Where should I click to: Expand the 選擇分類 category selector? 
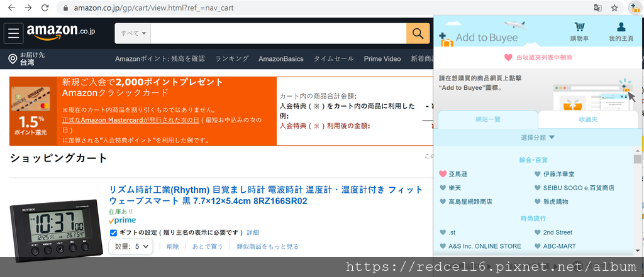pos(537,138)
